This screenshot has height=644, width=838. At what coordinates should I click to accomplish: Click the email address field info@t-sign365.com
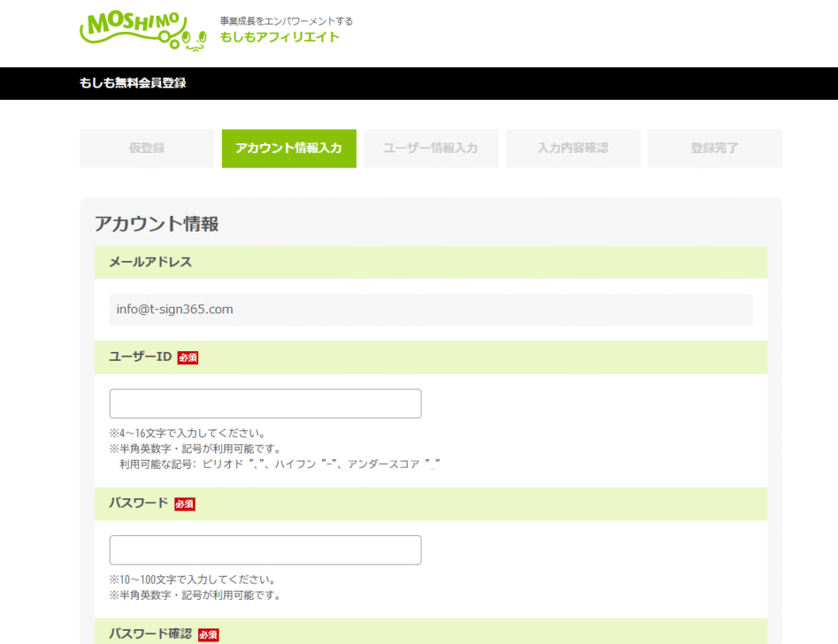pos(430,309)
